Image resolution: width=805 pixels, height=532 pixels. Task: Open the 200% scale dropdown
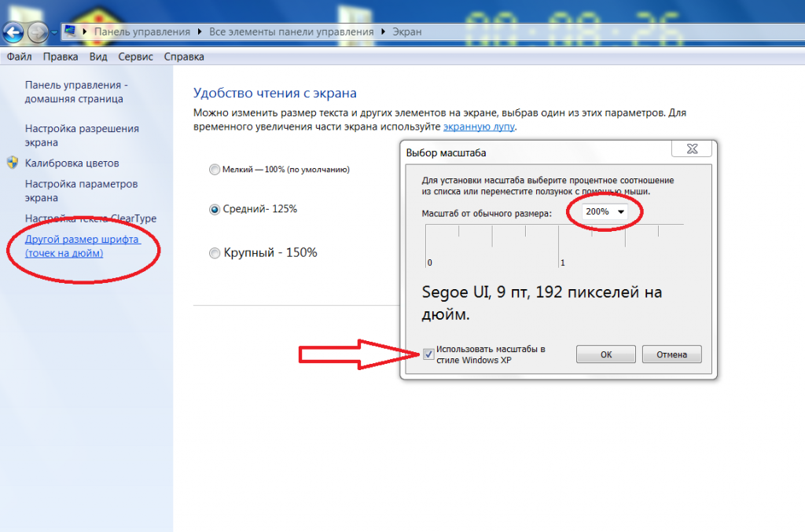point(605,211)
